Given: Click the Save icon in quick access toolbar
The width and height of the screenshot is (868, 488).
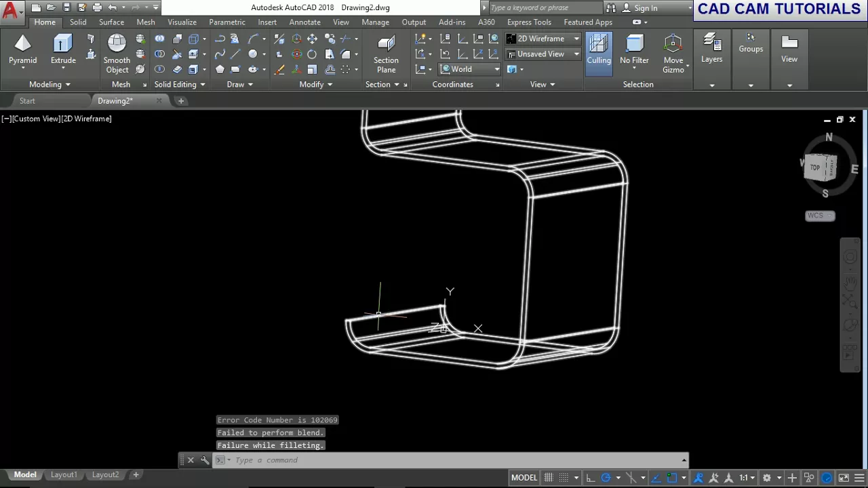Looking at the screenshot, I should click(x=66, y=7).
